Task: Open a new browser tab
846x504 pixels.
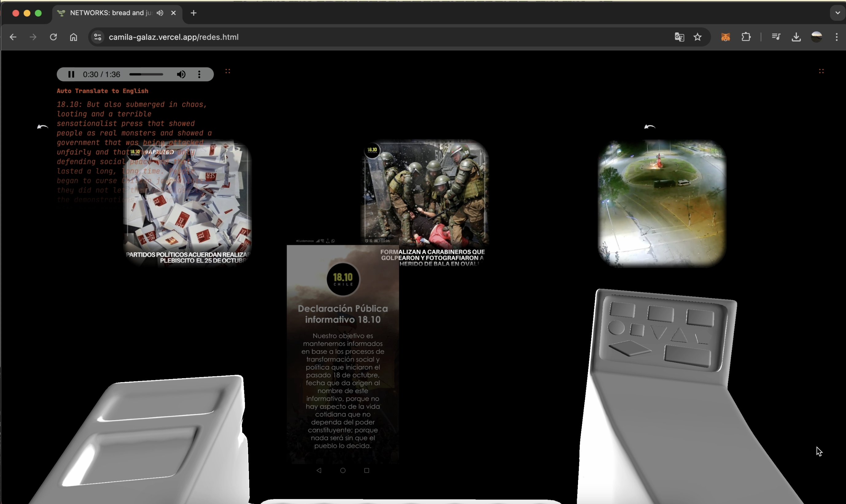Action: point(194,13)
